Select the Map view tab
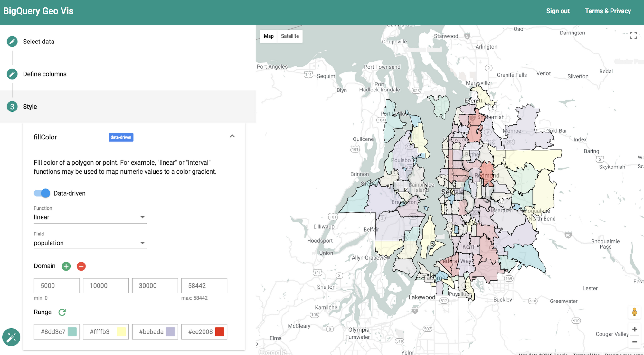Image resolution: width=644 pixels, height=355 pixels. pos(269,36)
